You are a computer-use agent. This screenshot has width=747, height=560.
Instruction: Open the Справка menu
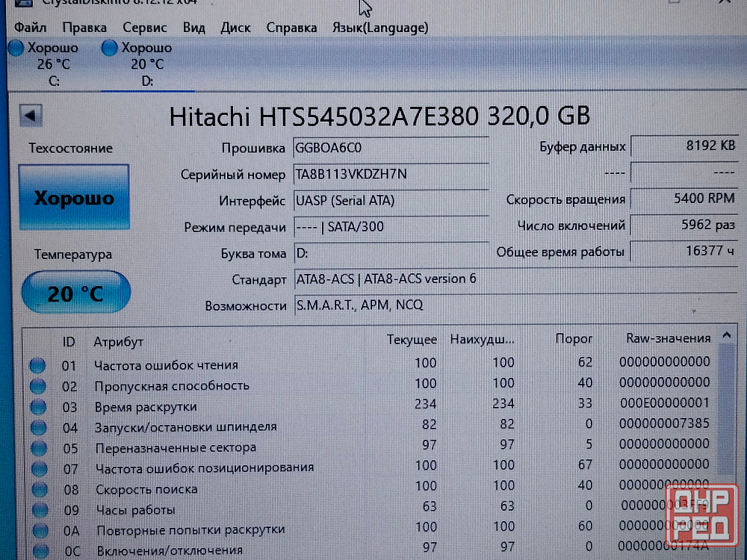(291, 28)
